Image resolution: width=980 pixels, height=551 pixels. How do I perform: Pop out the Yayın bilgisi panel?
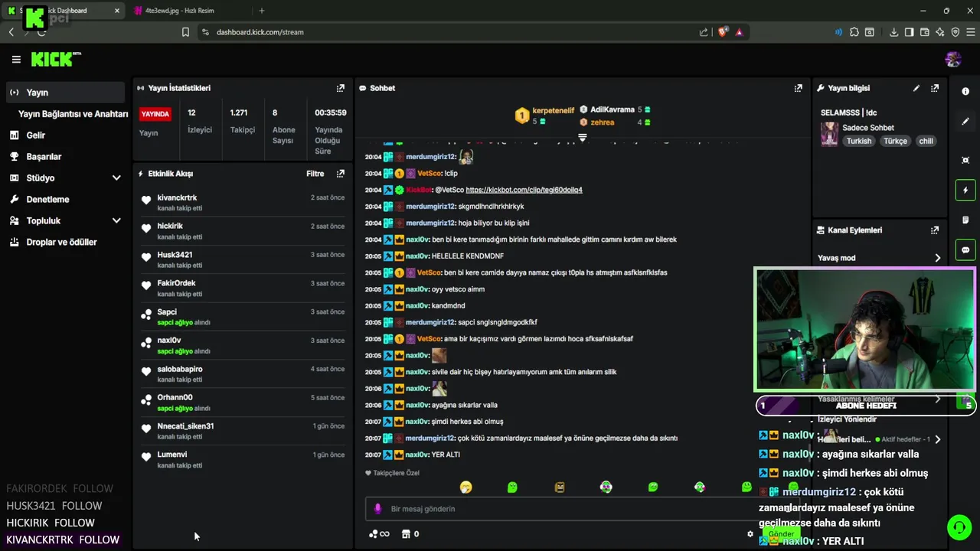pyautogui.click(x=935, y=88)
